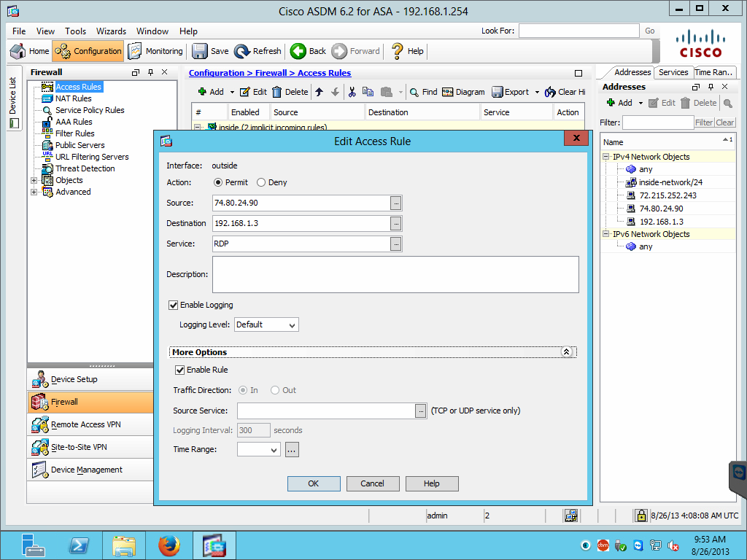The height and width of the screenshot is (560, 747).
Task: Click the green Back arrow icon
Action: pyautogui.click(x=298, y=51)
